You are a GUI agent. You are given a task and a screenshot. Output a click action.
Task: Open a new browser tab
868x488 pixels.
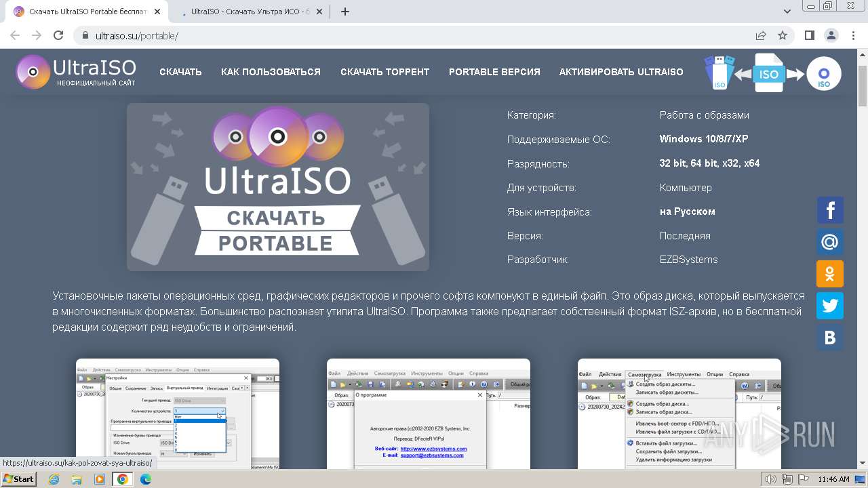(x=345, y=12)
